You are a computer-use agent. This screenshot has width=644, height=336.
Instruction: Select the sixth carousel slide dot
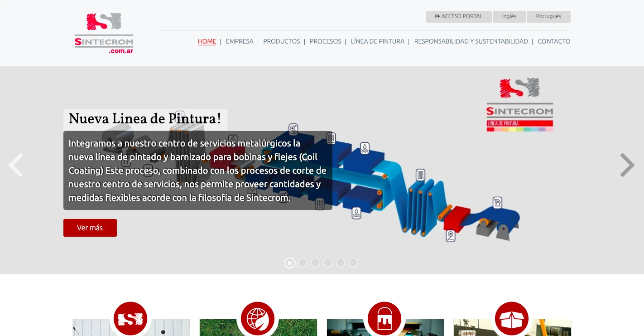353,263
